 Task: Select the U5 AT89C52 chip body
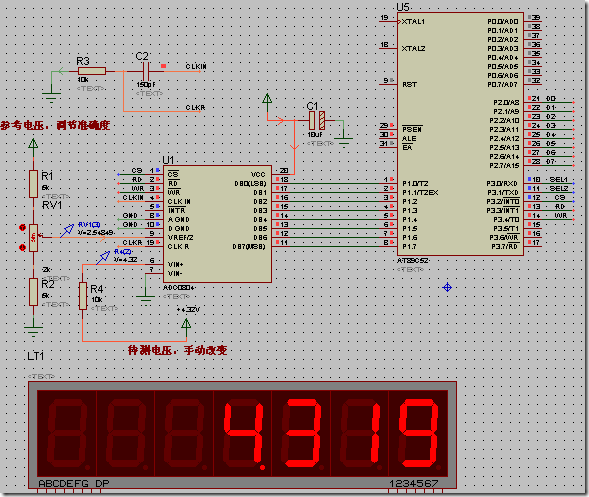coord(460,134)
